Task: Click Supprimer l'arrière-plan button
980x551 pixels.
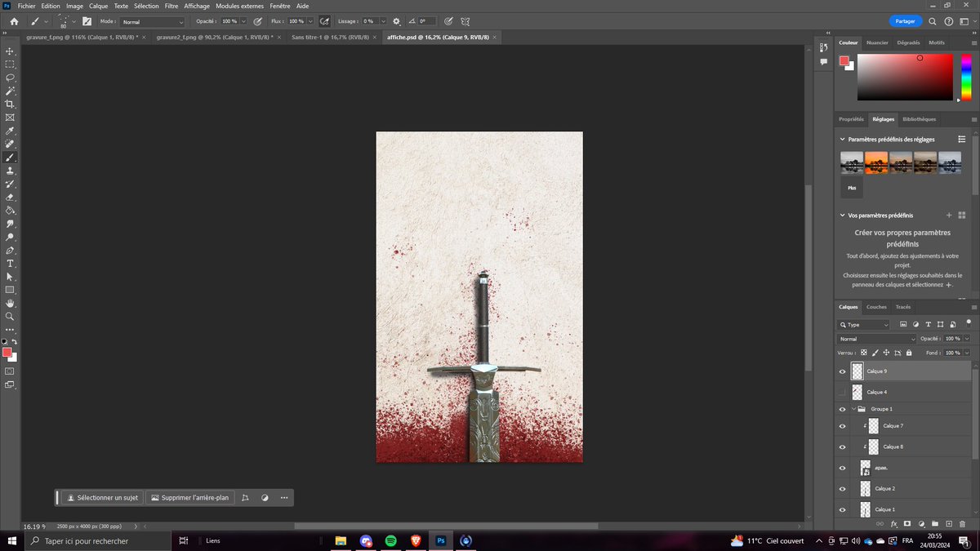Action: pos(189,497)
